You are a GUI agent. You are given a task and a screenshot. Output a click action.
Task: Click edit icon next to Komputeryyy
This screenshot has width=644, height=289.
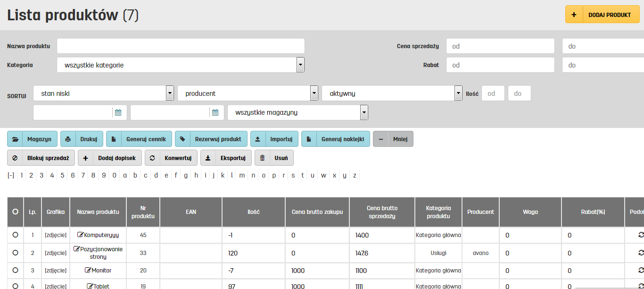[x=80, y=235]
